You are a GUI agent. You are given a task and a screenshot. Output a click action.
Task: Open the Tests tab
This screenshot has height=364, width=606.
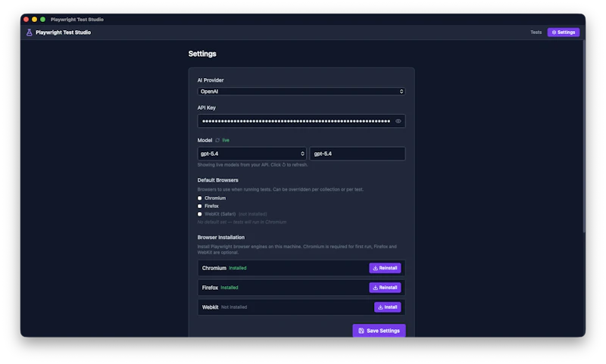536,33
